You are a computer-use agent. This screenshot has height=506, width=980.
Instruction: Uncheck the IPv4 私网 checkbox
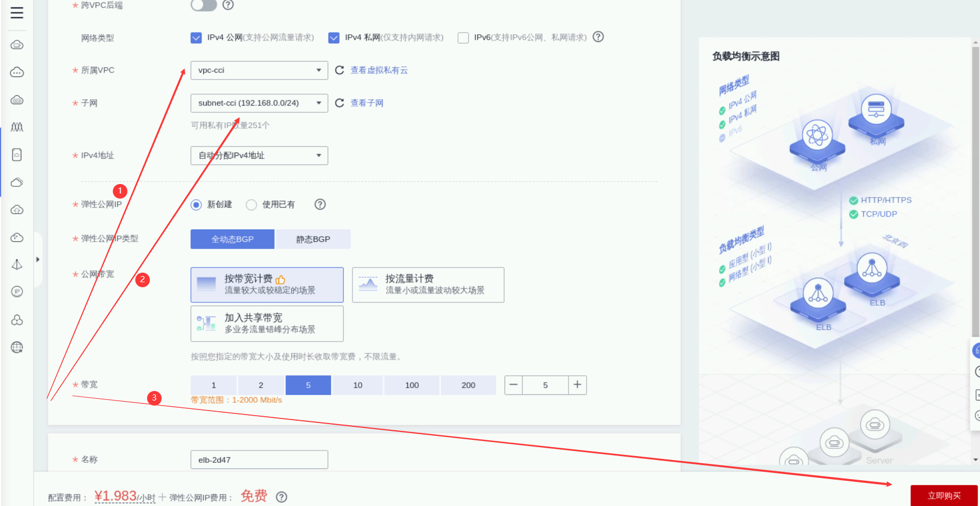pyautogui.click(x=334, y=38)
